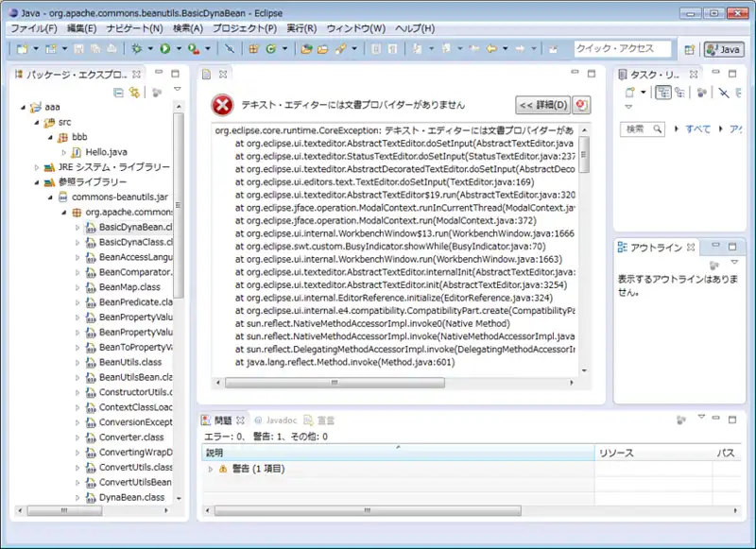
Task: Sort problems by the 説明 column
Action: tap(398, 453)
